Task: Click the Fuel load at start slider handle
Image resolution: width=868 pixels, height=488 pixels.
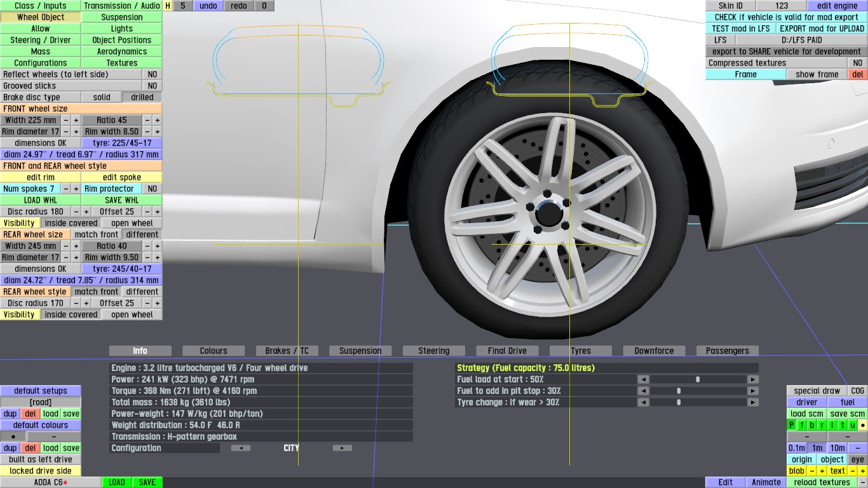Action: click(698, 379)
